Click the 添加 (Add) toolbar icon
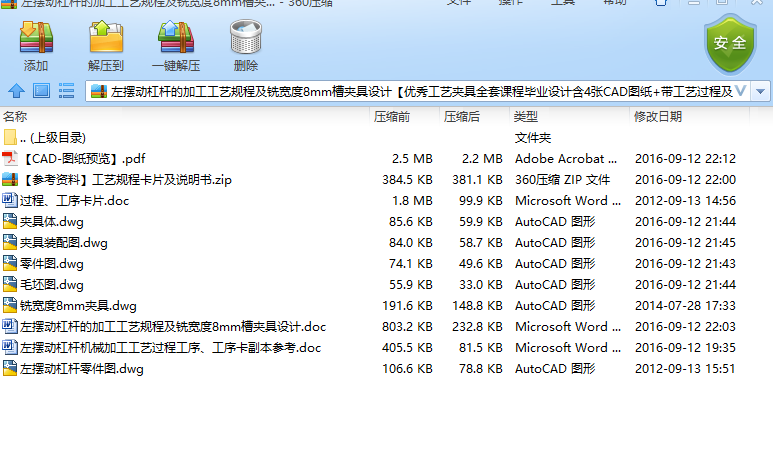Image resolution: width=773 pixels, height=452 pixels. 35,37
